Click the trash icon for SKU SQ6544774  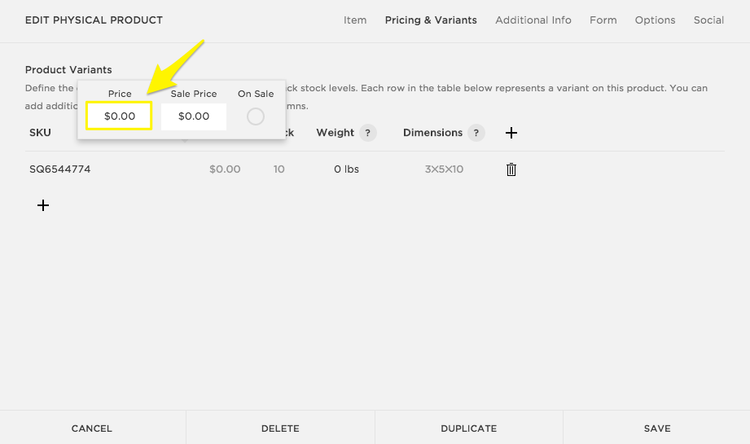point(511,170)
